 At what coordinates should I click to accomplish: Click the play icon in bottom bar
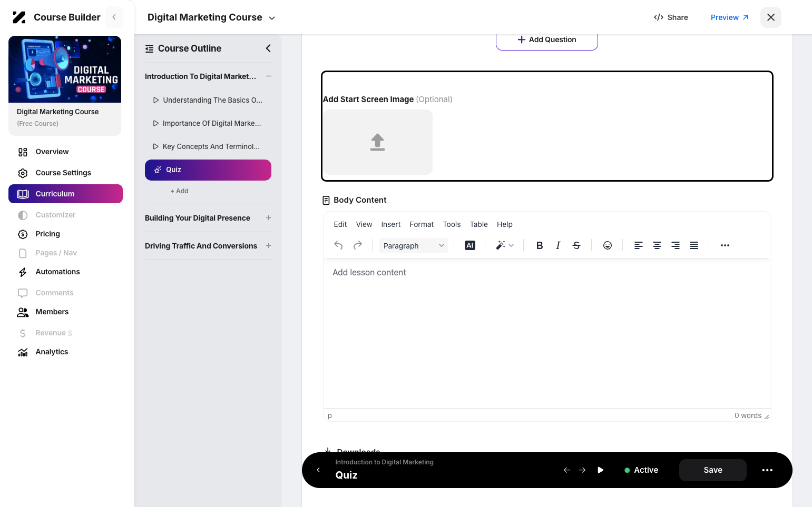(601, 470)
